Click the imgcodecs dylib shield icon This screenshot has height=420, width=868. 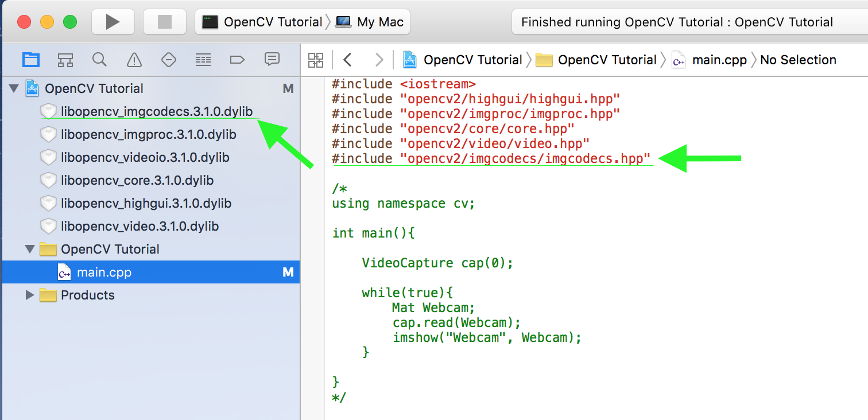pos(48,111)
